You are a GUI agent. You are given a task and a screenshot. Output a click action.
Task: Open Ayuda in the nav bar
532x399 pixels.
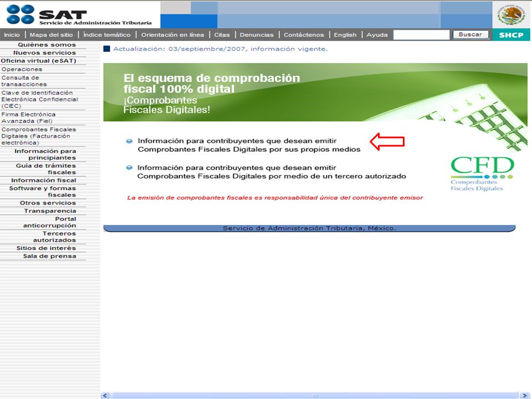[x=377, y=34]
